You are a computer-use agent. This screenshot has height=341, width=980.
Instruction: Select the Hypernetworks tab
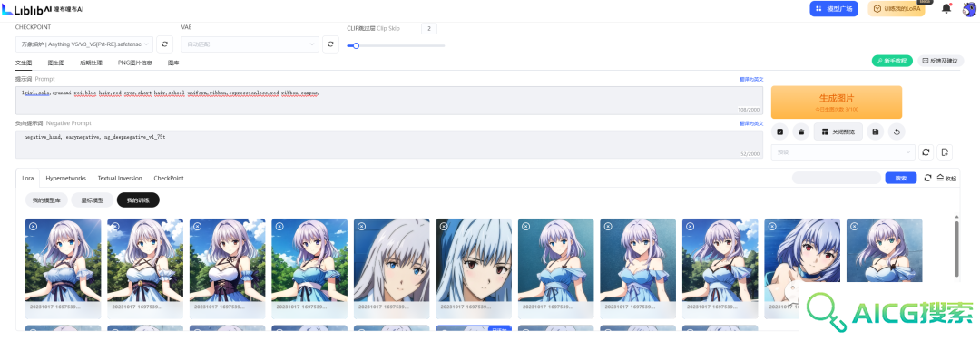click(65, 178)
